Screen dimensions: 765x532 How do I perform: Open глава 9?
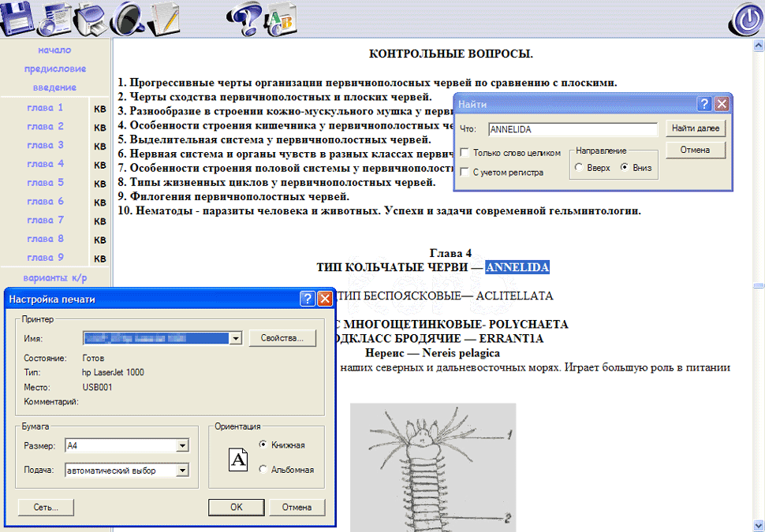(x=45, y=258)
